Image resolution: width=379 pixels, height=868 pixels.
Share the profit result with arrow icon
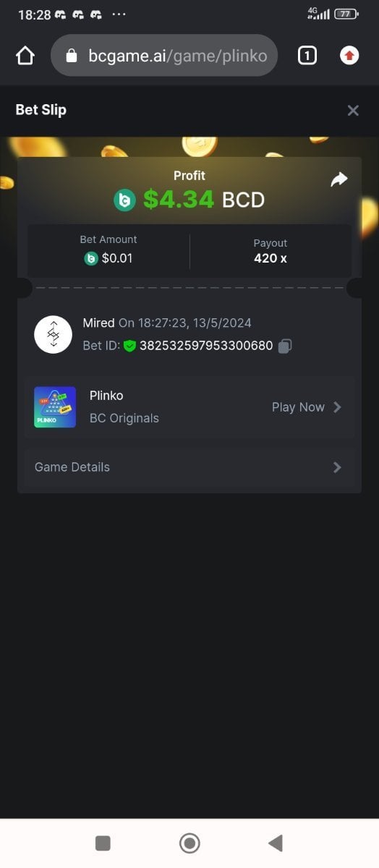[x=339, y=179]
